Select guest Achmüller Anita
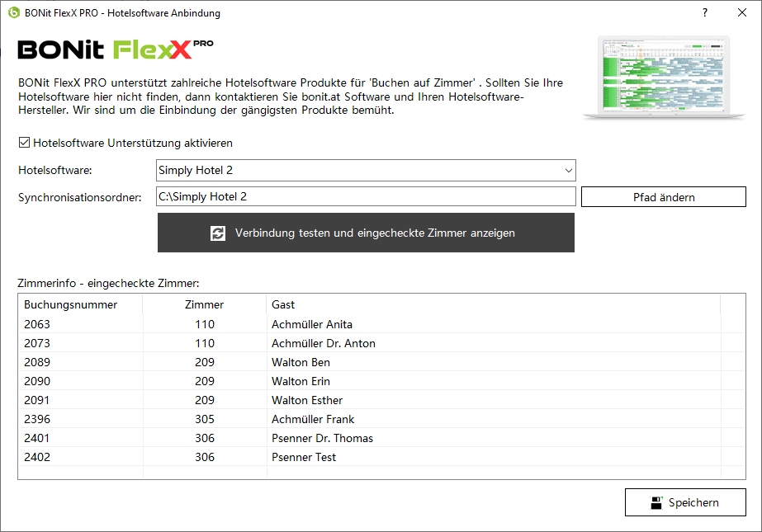Image resolution: width=762 pixels, height=532 pixels. point(312,324)
